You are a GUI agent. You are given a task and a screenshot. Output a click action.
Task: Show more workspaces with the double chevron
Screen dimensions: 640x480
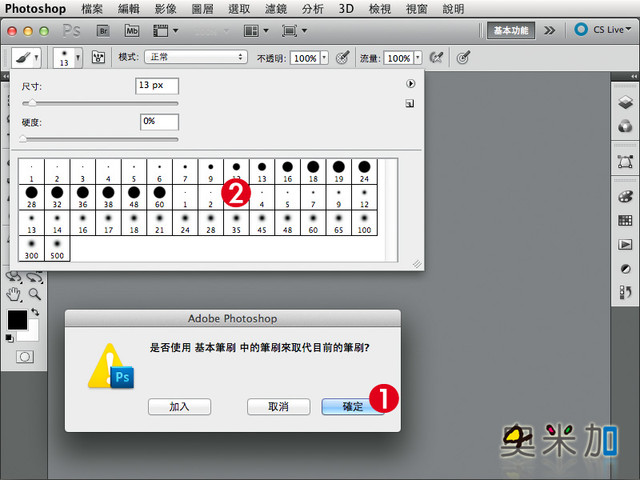(x=549, y=31)
